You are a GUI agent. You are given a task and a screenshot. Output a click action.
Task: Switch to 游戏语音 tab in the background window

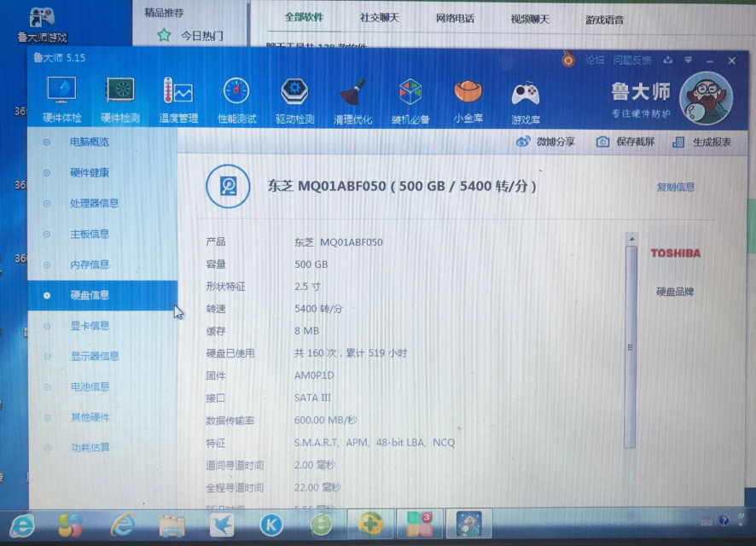(604, 20)
